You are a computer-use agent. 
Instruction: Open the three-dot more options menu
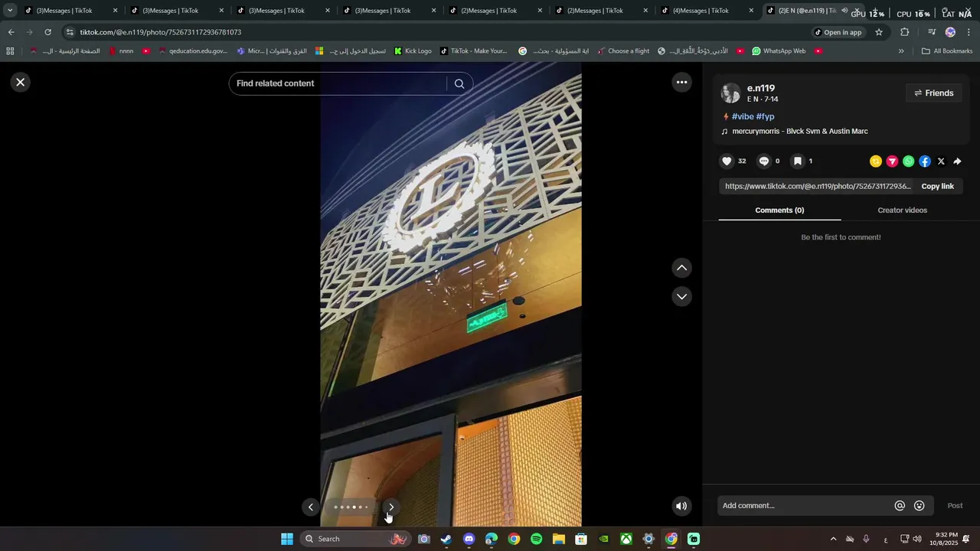click(x=681, y=83)
